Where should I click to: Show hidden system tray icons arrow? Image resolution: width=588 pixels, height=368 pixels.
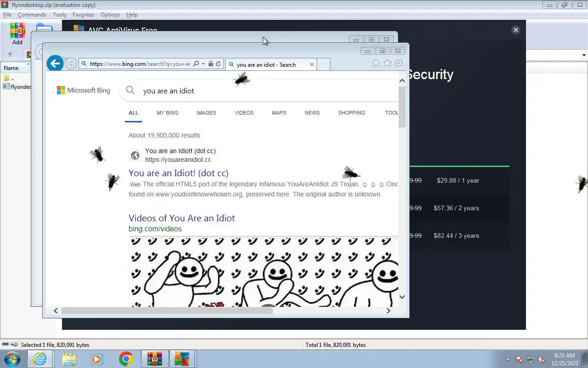(508, 360)
